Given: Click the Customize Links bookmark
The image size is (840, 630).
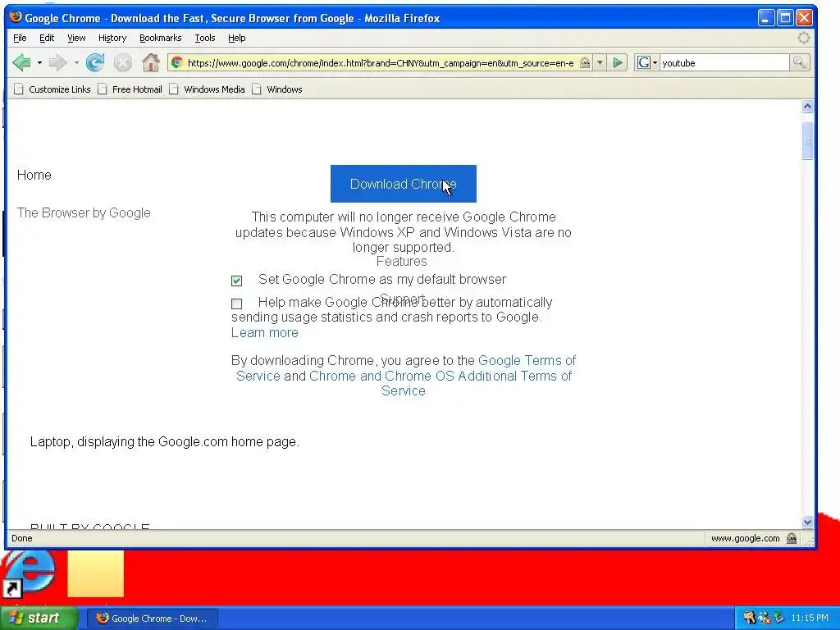Looking at the screenshot, I should (52, 89).
